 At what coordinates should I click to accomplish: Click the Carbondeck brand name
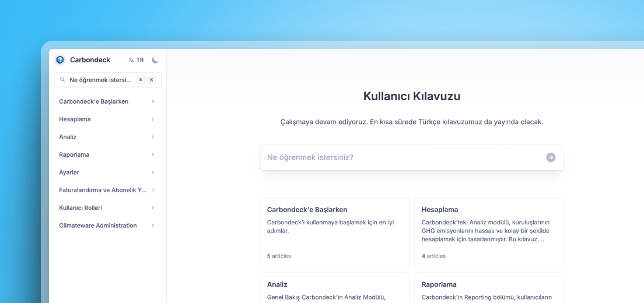pyautogui.click(x=90, y=60)
